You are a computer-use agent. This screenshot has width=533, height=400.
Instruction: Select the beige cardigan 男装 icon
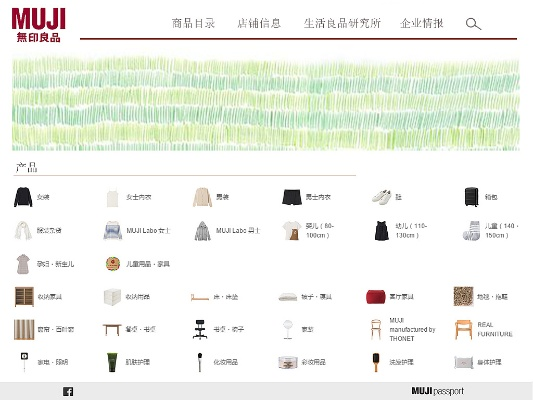(x=203, y=197)
